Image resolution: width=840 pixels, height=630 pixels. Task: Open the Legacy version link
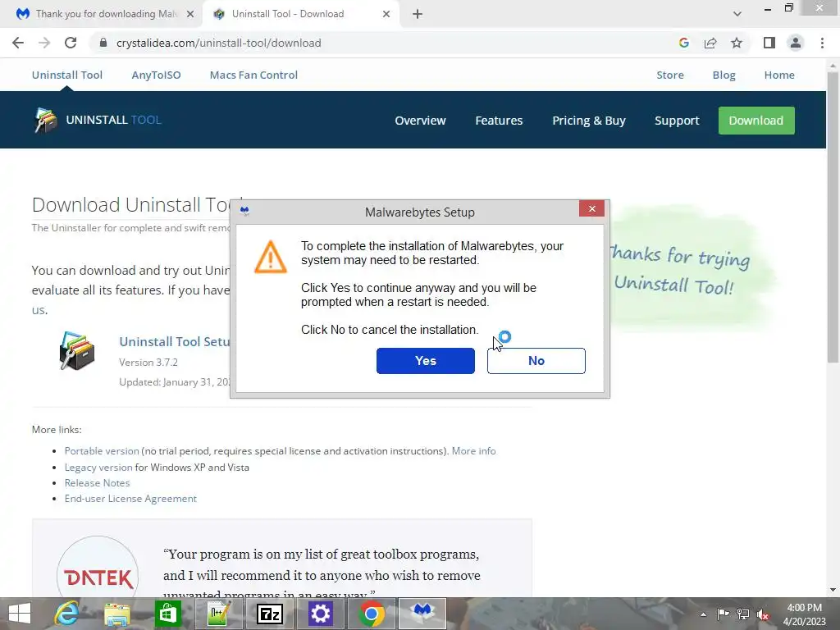pos(98,467)
